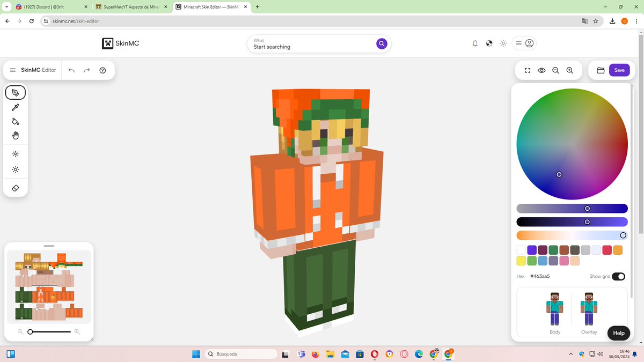This screenshot has height=362, width=644.
Task: Pick the white color swatch
Action: pyautogui.click(x=521, y=250)
